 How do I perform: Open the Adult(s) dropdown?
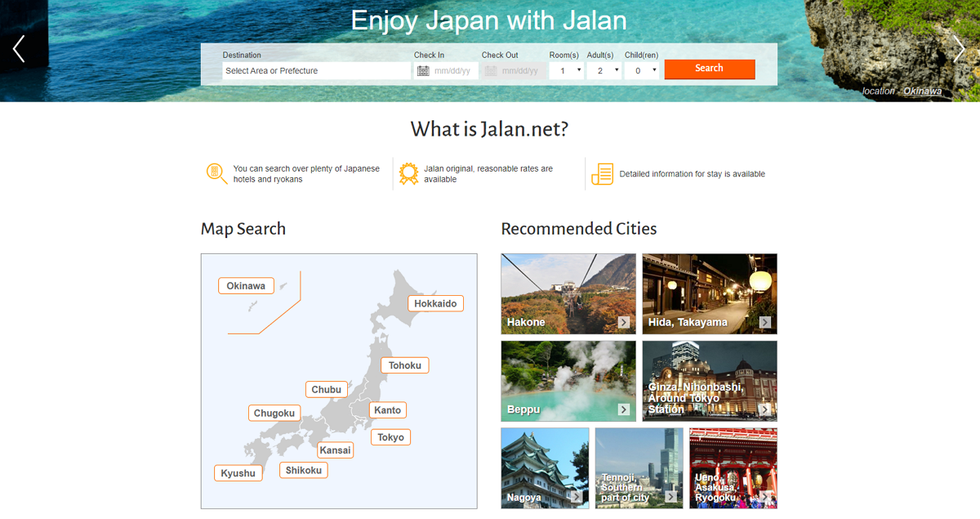point(604,71)
